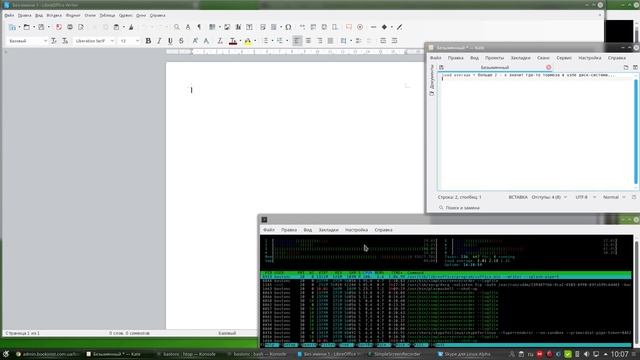This screenshot has width=640, height=360.
Task: Click the Insert Image icon in Writer
Action: tap(227, 27)
